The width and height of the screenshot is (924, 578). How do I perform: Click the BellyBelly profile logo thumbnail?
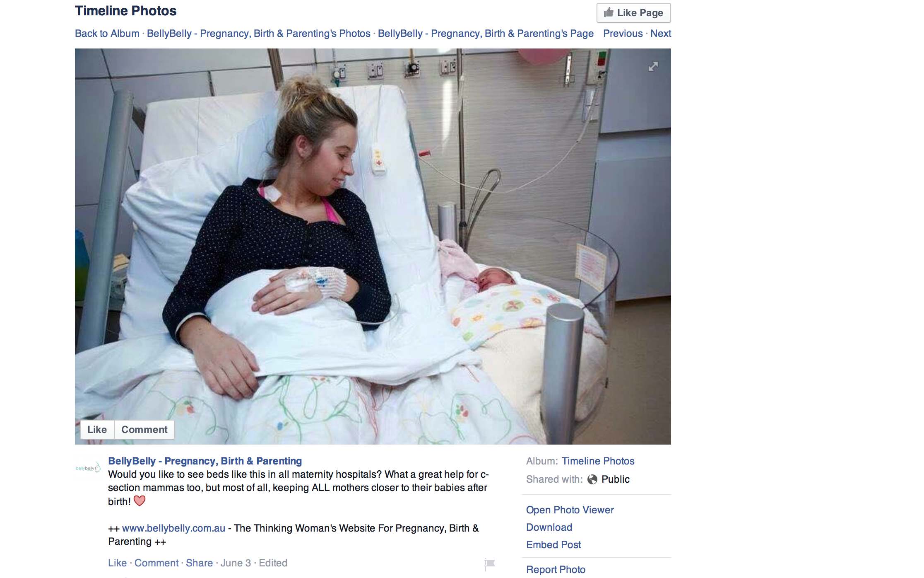click(x=88, y=468)
